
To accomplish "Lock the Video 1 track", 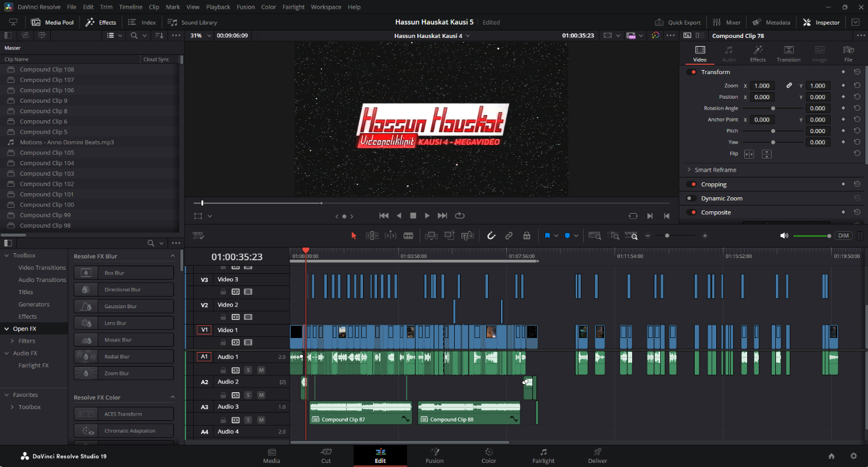I will 223,341.
